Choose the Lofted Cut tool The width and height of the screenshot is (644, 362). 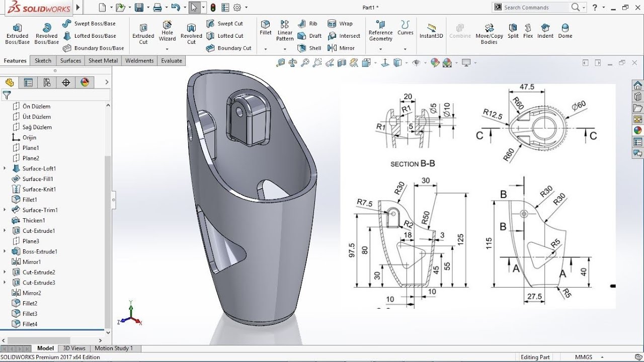click(225, 36)
